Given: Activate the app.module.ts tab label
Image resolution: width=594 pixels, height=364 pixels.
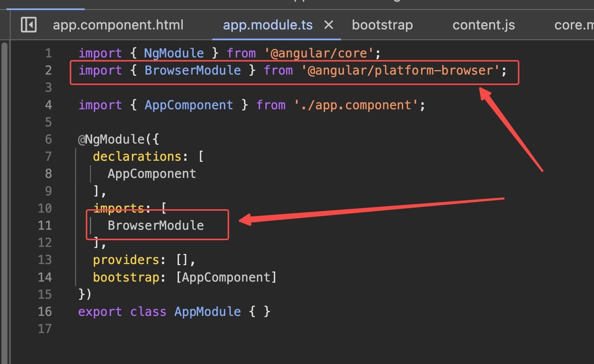Looking at the screenshot, I should tap(268, 25).
